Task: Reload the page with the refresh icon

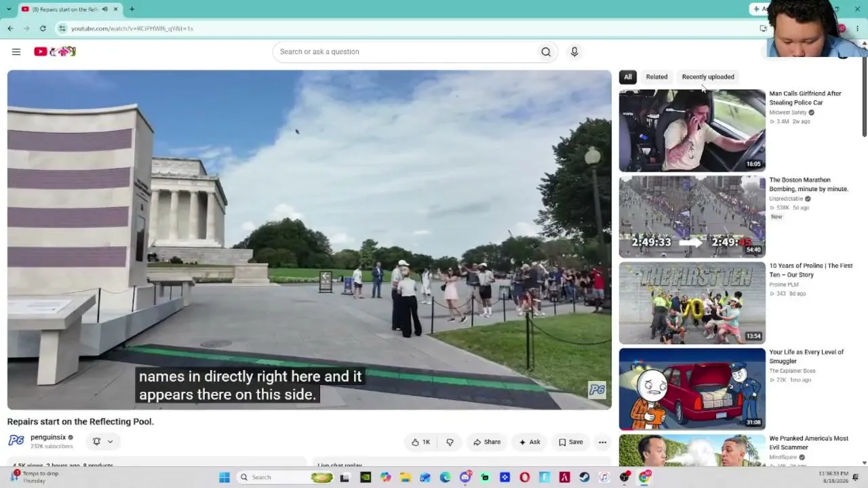Action: click(43, 28)
